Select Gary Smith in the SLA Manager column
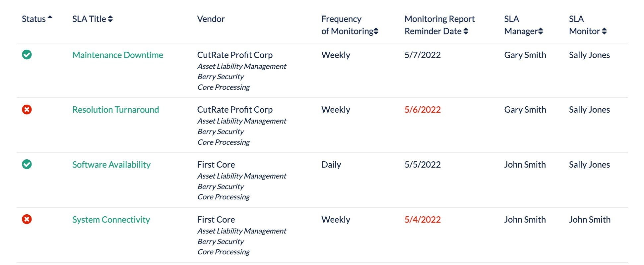This screenshot has height=265, width=644. tap(525, 55)
